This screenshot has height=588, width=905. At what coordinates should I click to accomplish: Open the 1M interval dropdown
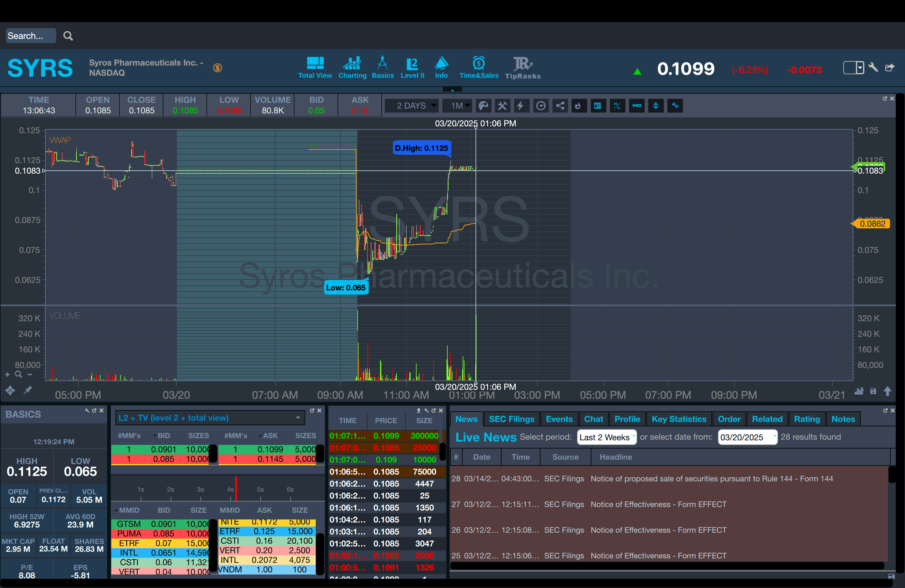[x=458, y=106]
